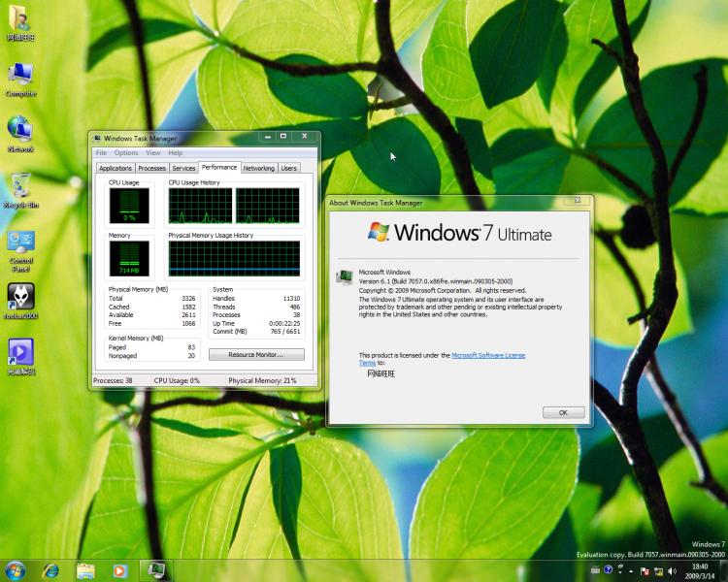
Task: Click the Physical Memory Usage History graph
Action: tap(234, 259)
